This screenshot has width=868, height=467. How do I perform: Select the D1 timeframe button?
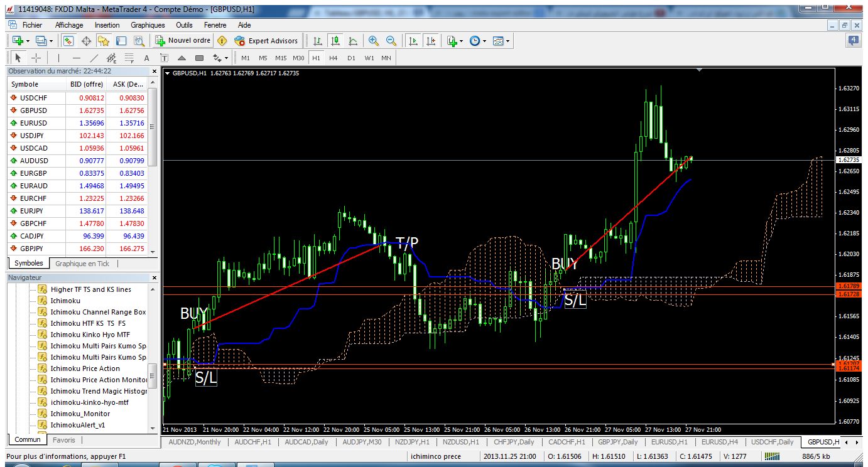(x=351, y=58)
